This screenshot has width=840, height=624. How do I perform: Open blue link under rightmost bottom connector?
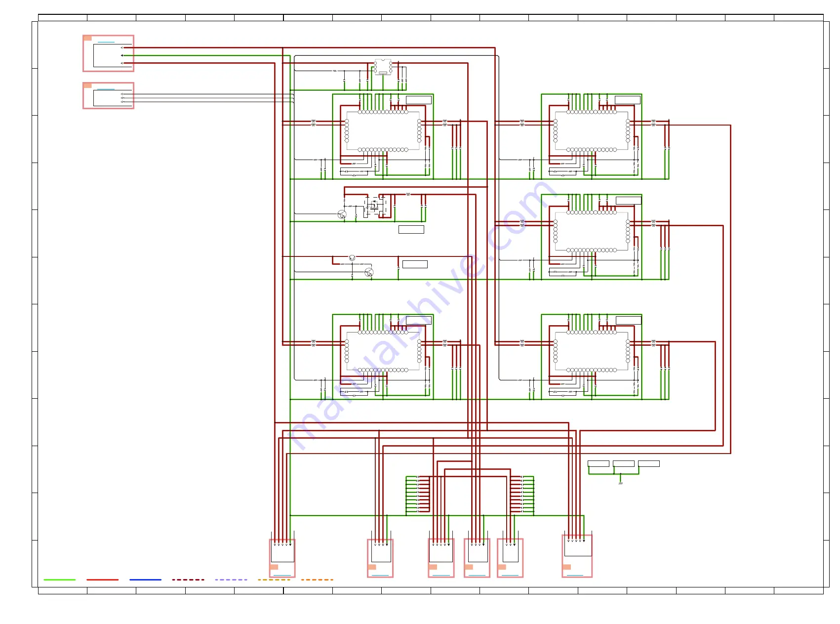[575, 575]
